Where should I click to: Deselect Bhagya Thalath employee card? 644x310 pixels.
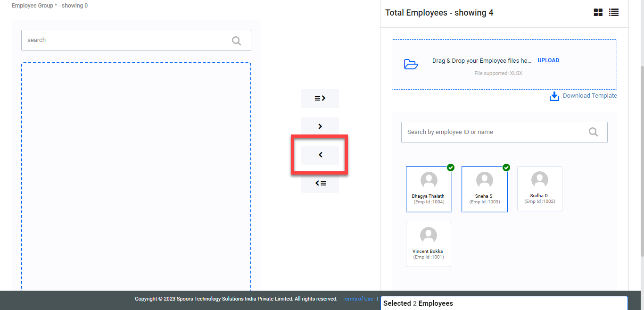click(429, 189)
